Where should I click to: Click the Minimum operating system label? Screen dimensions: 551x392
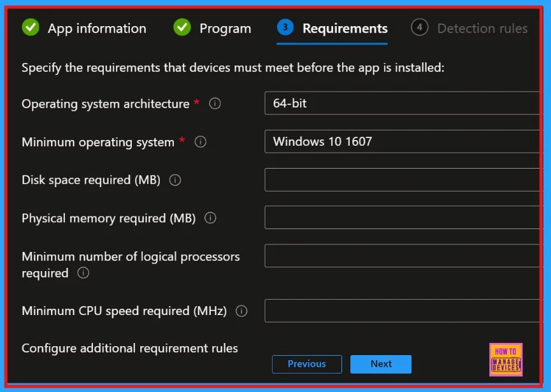click(98, 142)
